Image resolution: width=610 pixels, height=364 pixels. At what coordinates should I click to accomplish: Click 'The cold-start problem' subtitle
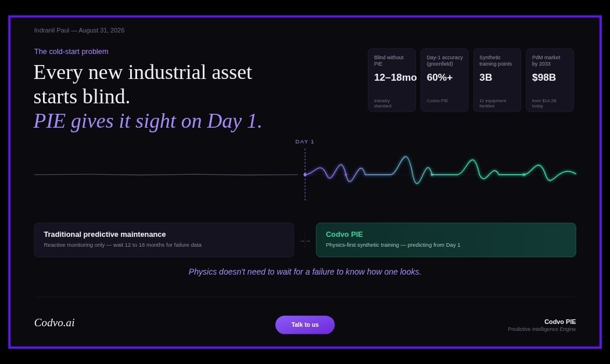pos(71,51)
